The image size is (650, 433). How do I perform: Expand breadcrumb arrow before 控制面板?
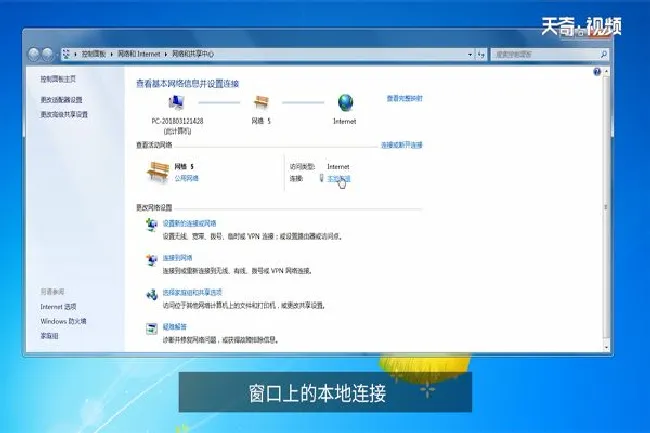(75, 54)
